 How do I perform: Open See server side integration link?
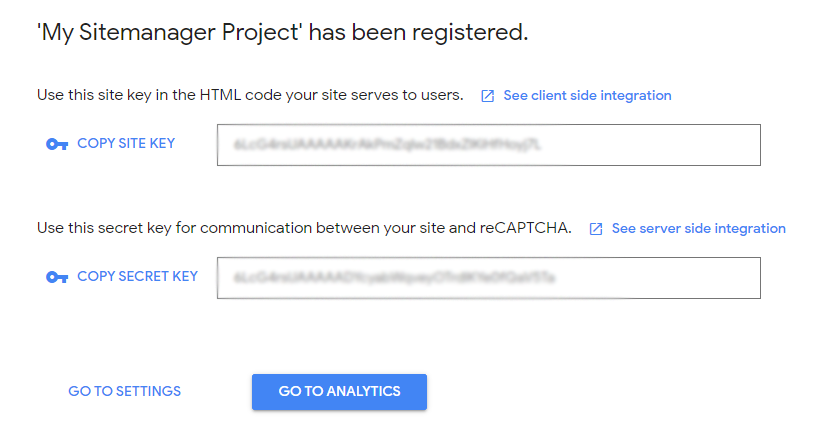(699, 228)
